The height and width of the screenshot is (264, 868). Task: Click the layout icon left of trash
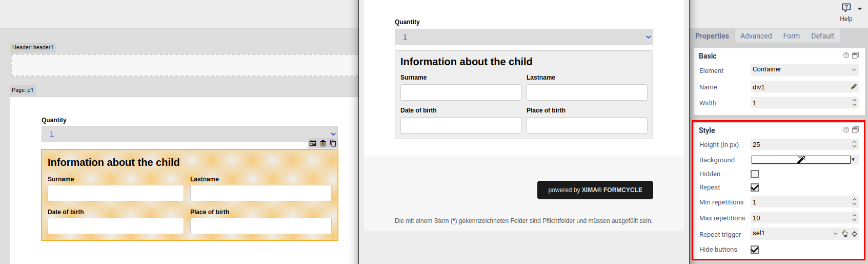313,143
